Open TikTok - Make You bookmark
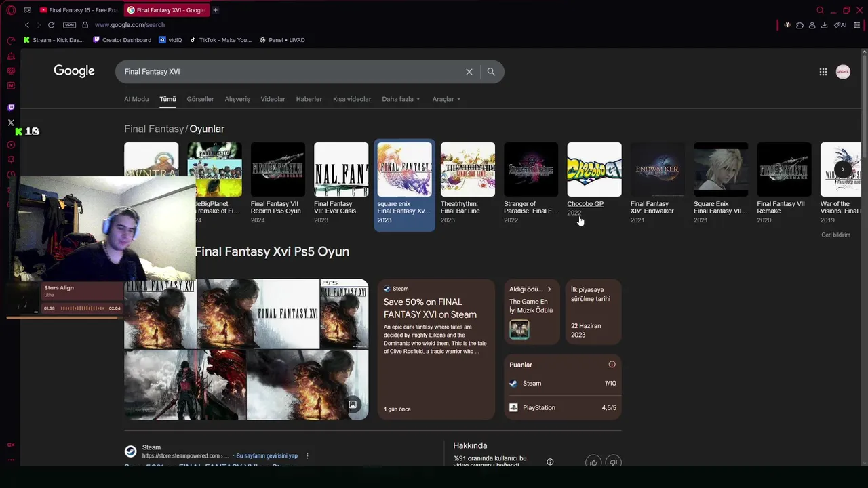This screenshot has width=868, height=488. (x=220, y=40)
